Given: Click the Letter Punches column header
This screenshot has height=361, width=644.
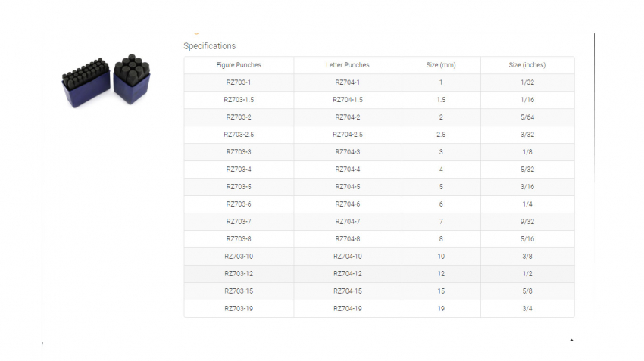Looking at the screenshot, I should pos(348,65).
